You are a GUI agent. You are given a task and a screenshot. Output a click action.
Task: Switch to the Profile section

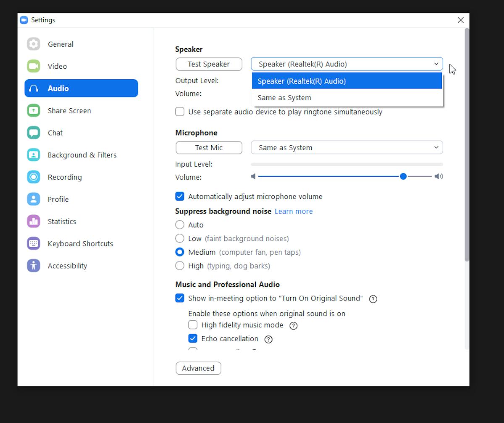point(58,199)
